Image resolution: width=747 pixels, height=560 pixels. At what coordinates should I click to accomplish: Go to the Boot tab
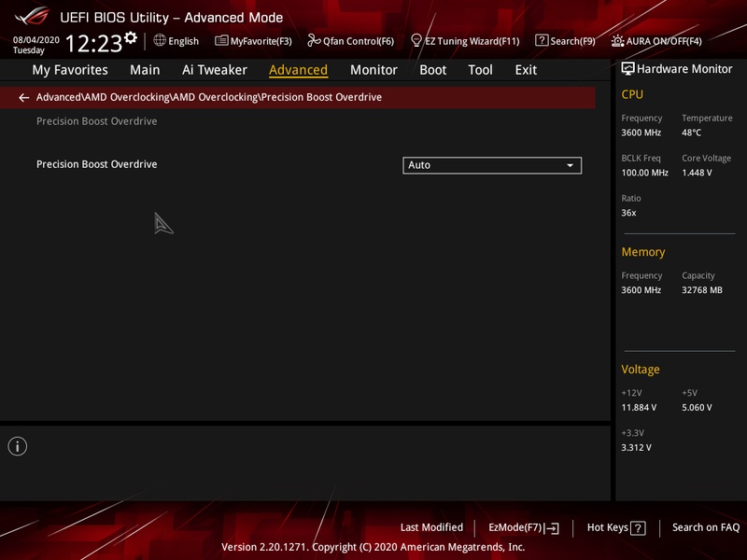432,70
